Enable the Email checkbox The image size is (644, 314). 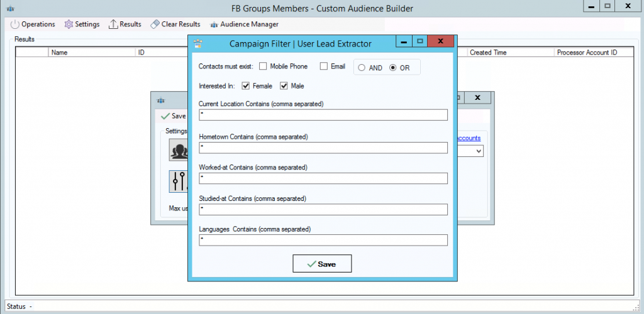tap(324, 67)
